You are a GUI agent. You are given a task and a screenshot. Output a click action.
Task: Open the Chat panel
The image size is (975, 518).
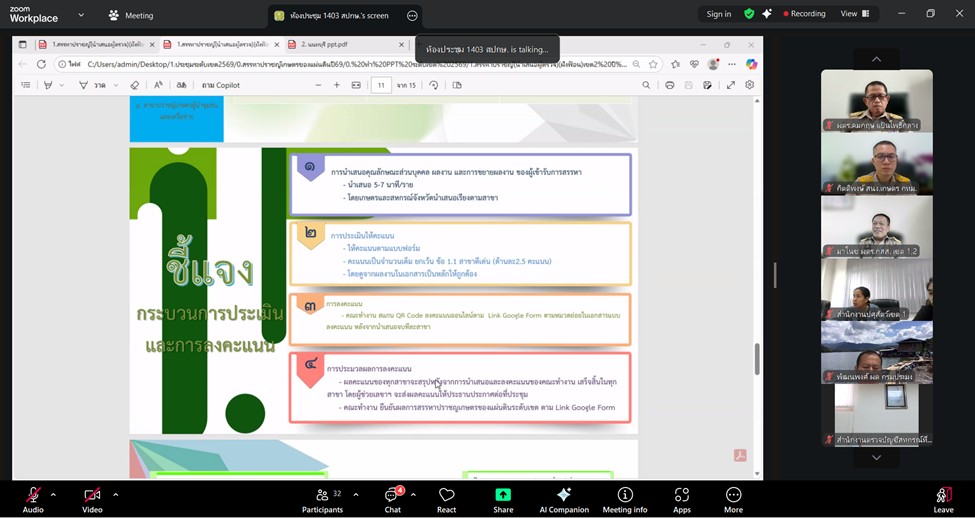point(392,499)
